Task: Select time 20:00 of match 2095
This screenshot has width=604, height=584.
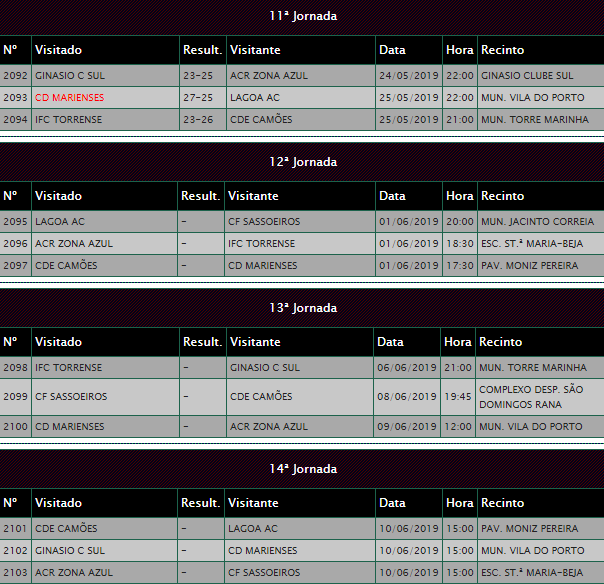Action: point(460,222)
